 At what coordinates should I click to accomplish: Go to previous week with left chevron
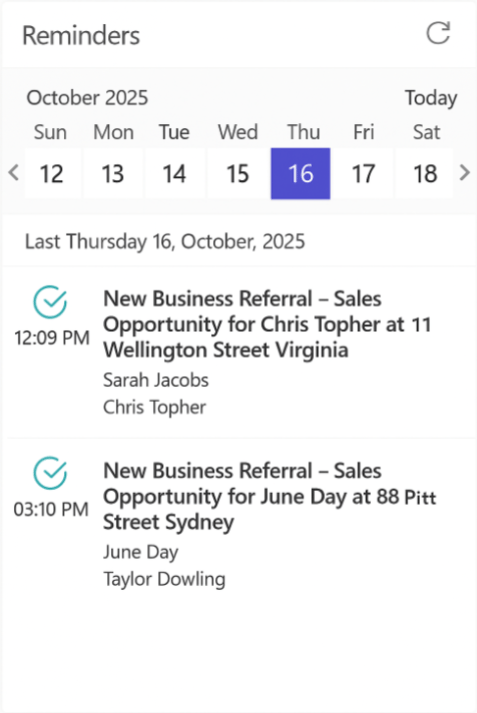pos(14,173)
